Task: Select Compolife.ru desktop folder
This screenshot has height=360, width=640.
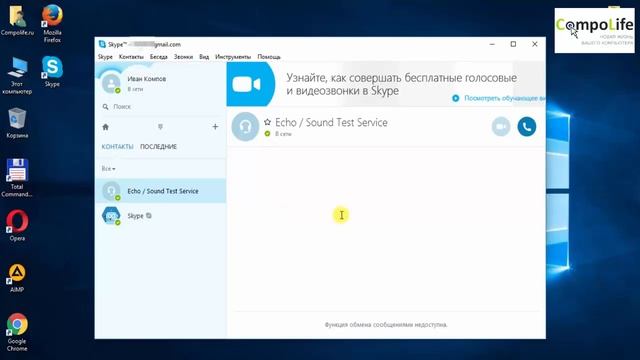Action: pyautogui.click(x=17, y=20)
